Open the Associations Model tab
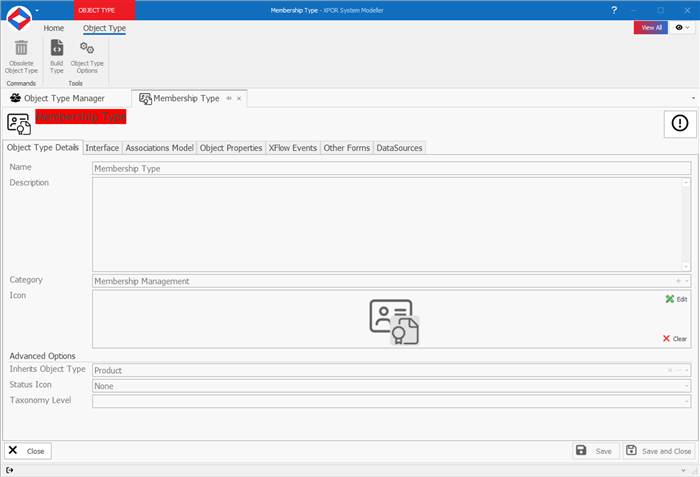Viewport: 700px width, 477px height. [x=159, y=148]
